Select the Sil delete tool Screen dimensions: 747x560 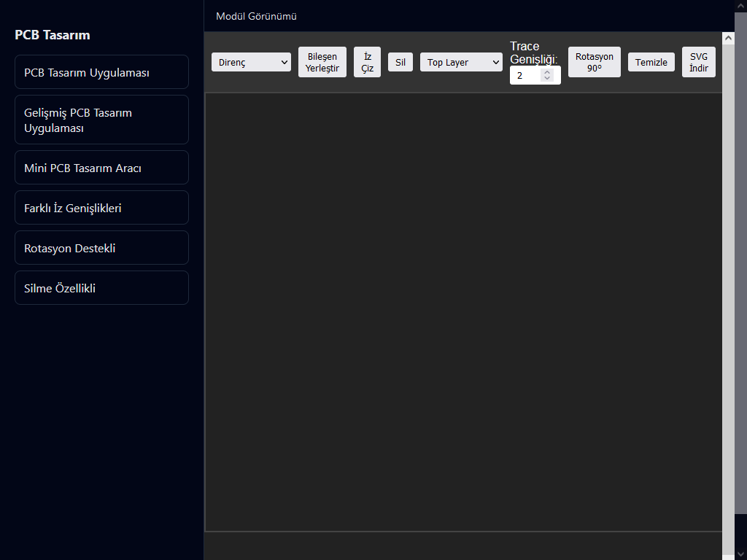click(x=400, y=62)
